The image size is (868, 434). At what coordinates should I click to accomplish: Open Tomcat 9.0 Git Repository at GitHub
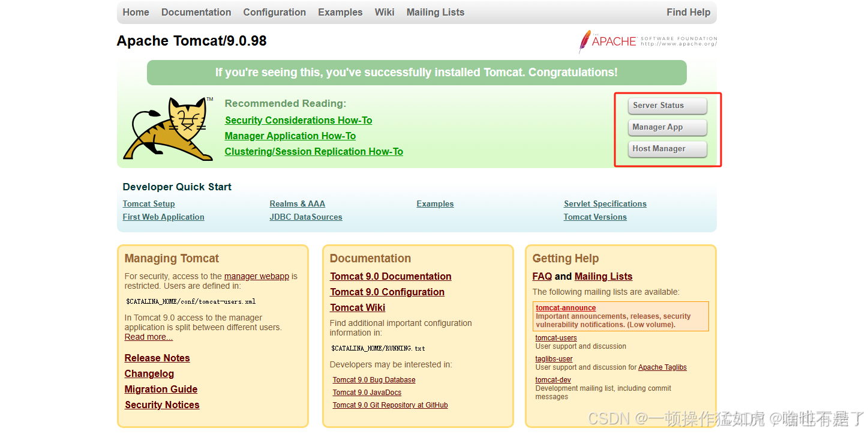pos(391,405)
